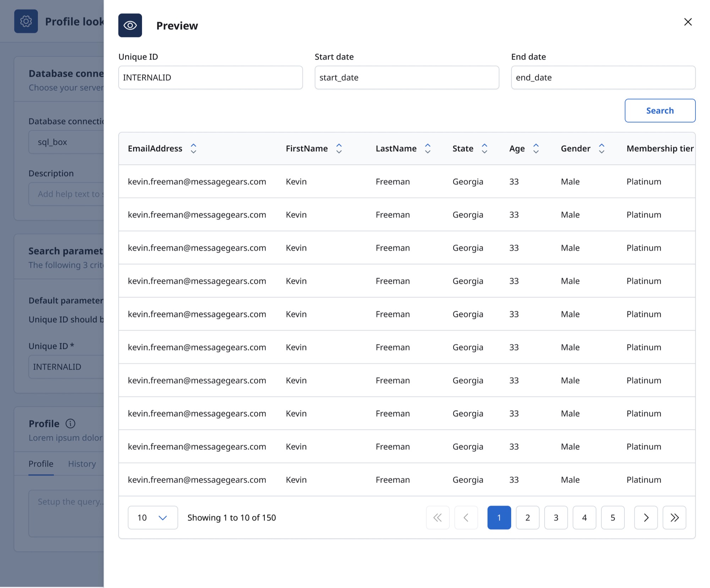
Task: Select page 4 in pagination
Action: (584, 517)
